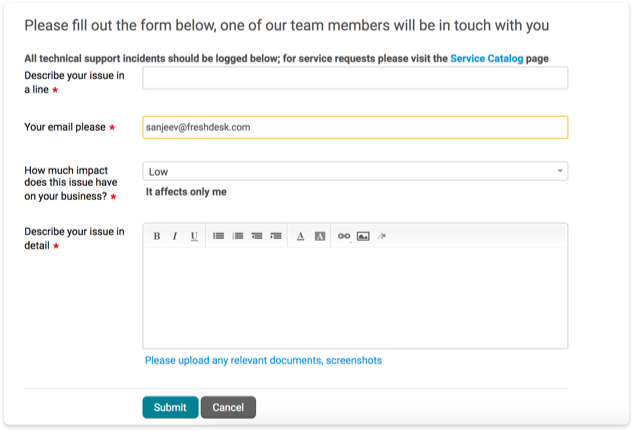Open the Service Catalog link
This screenshot has width=633, height=431.
[x=487, y=59]
